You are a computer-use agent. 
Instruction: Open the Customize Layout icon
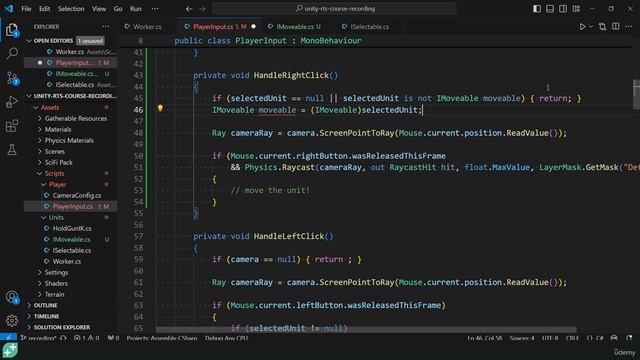tap(576, 9)
